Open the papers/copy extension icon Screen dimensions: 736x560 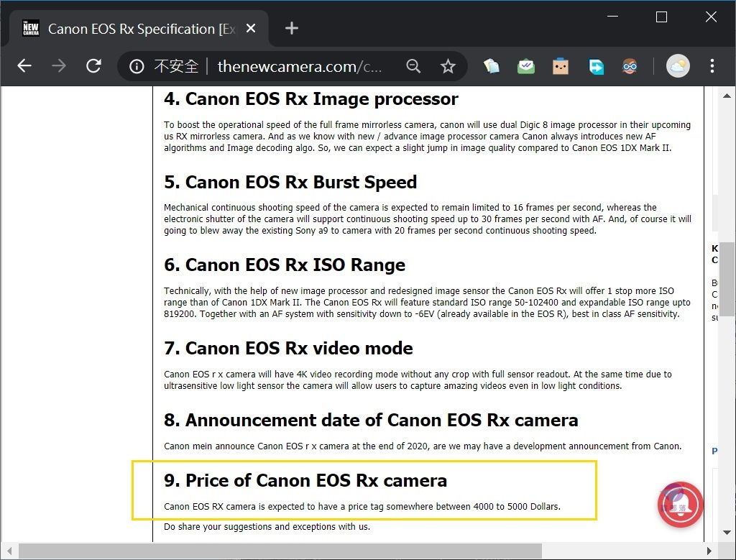point(492,66)
